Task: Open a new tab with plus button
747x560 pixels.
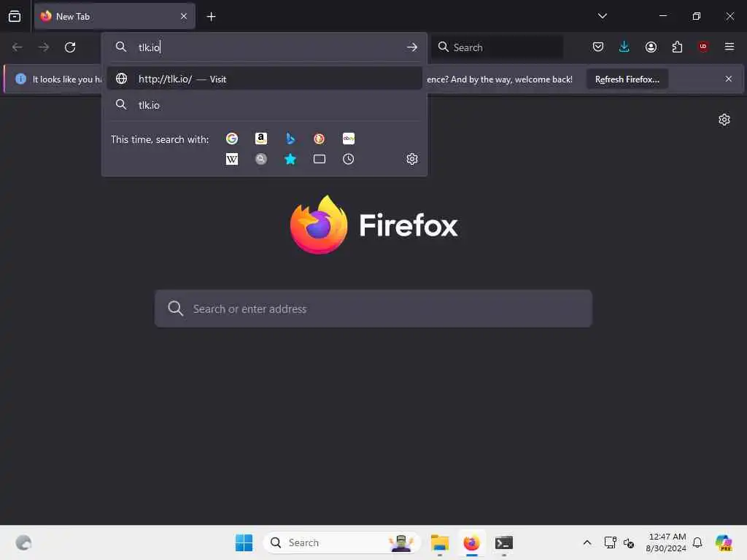Action: [x=211, y=17]
